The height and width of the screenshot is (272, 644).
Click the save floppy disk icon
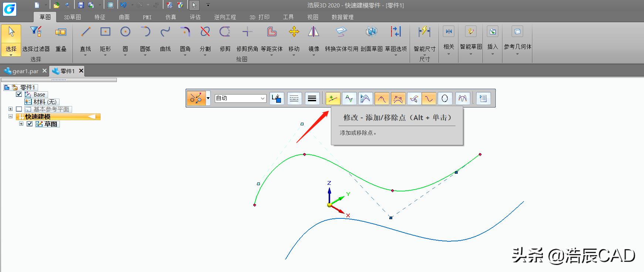coord(81,5)
